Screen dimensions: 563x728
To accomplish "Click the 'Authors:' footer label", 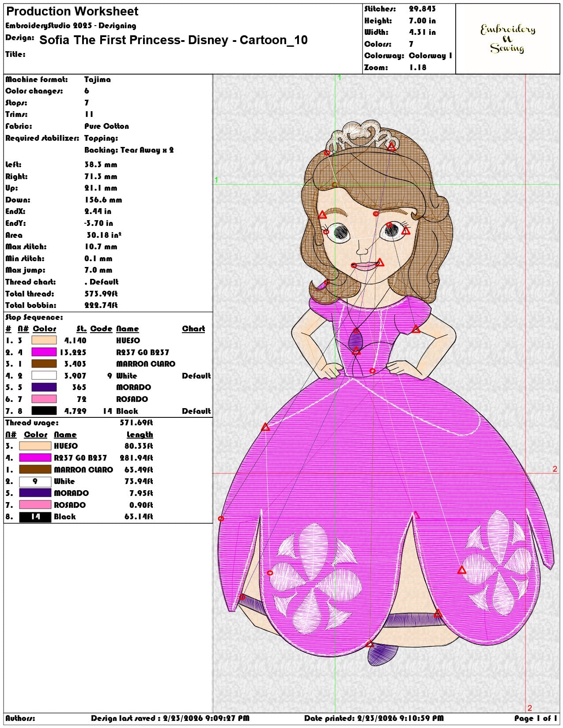I will (20, 718).
